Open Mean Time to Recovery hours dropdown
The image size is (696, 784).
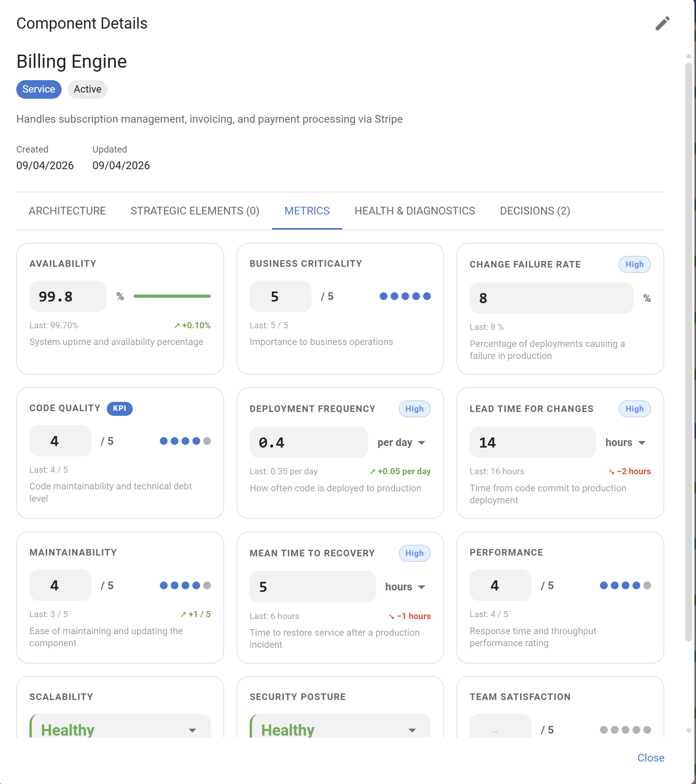pyautogui.click(x=405, y=587)
